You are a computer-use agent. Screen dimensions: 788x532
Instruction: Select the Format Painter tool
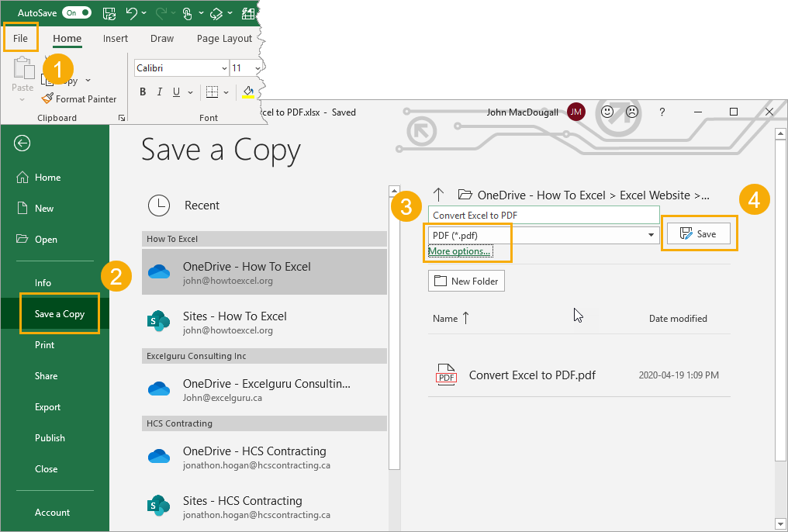80,98
